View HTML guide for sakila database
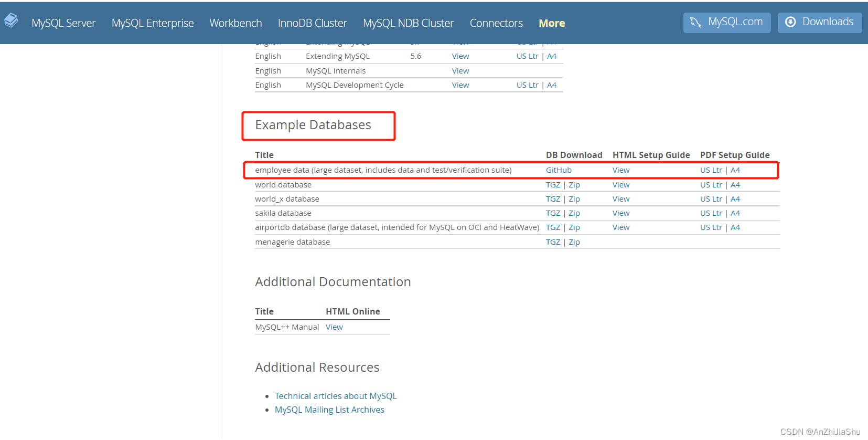Screen dimensions: 868x440 click(x=621, y=213)
